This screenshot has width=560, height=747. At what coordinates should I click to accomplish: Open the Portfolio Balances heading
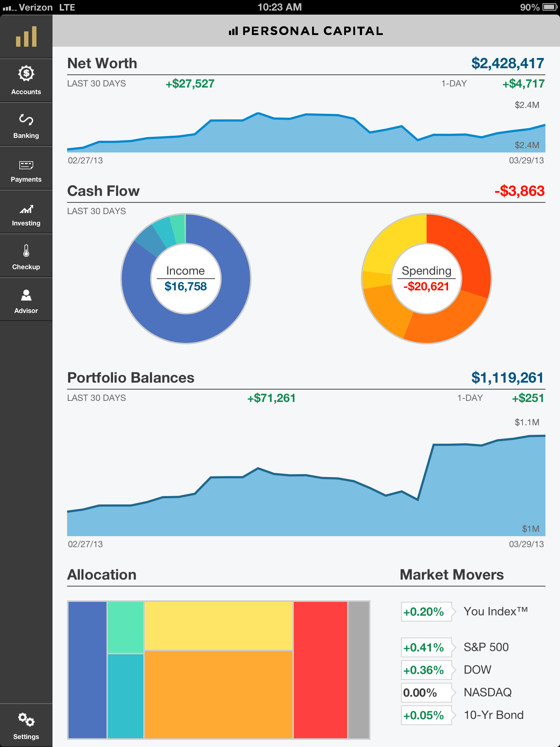point(131,378)
